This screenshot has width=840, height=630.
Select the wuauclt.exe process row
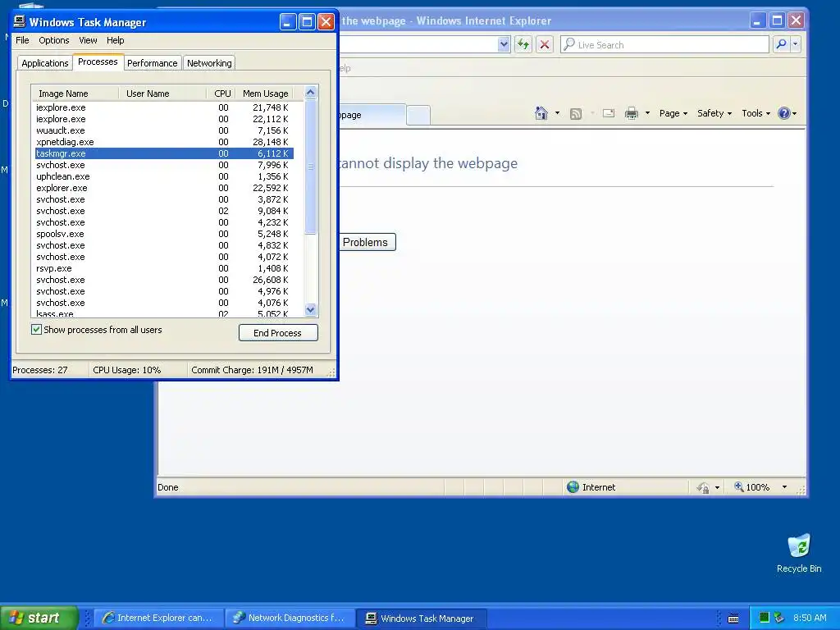[164, 130]
